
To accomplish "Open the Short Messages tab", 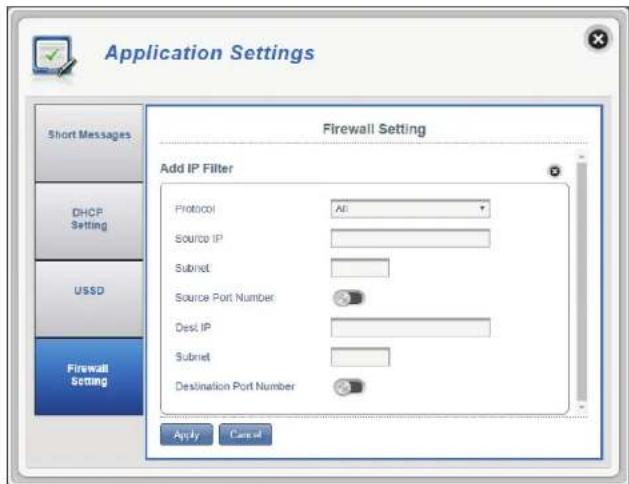I will (89, 143).
